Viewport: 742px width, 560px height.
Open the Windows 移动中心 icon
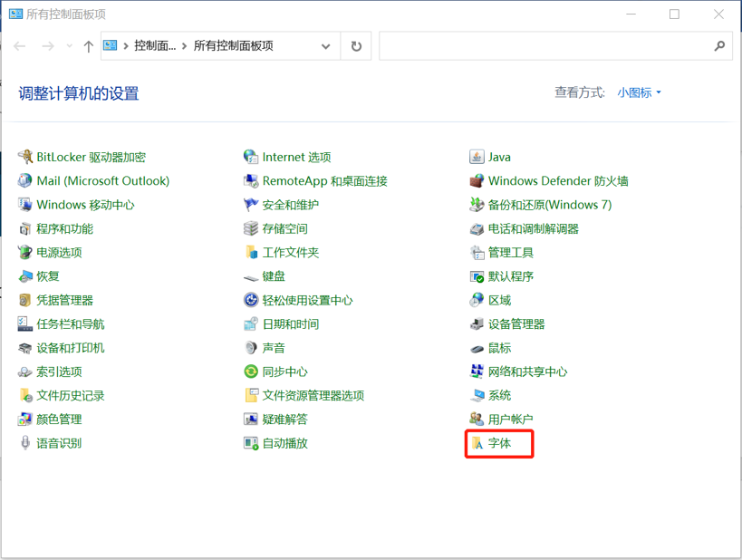coord(24,205)
